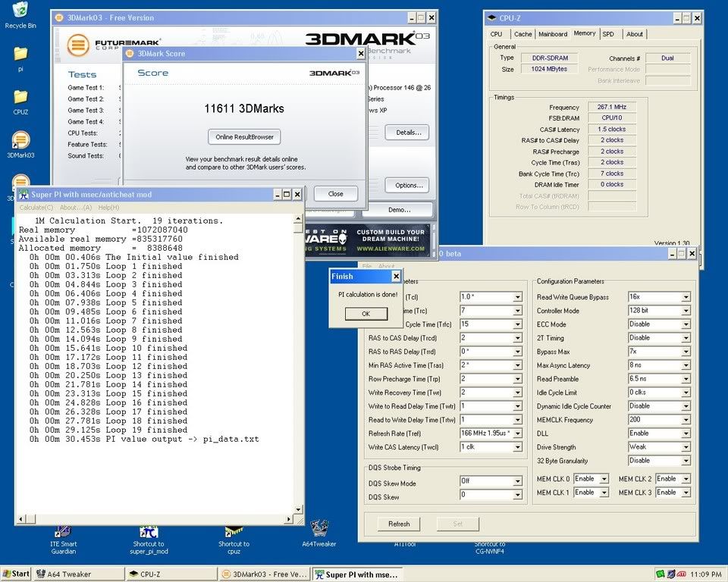Expand 2T Timing dropdown
This screenshot has width=728, height=582.
tap(686, 338)
